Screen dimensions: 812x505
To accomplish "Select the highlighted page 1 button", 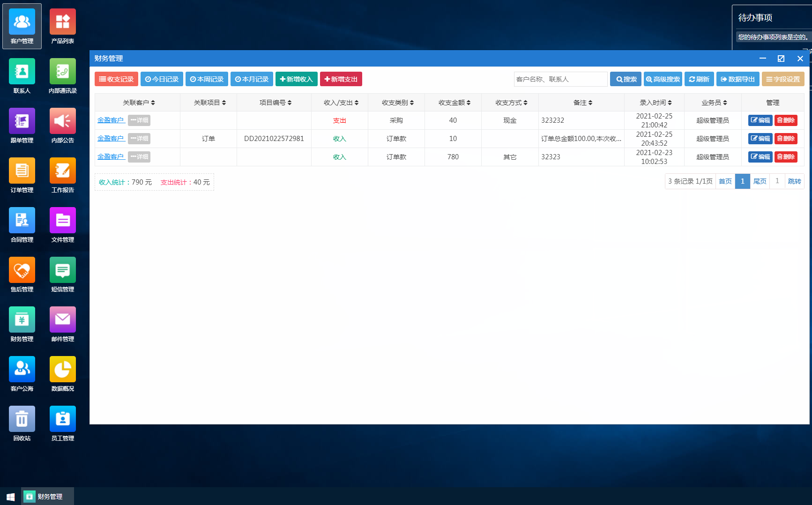I will click(743, 181).
